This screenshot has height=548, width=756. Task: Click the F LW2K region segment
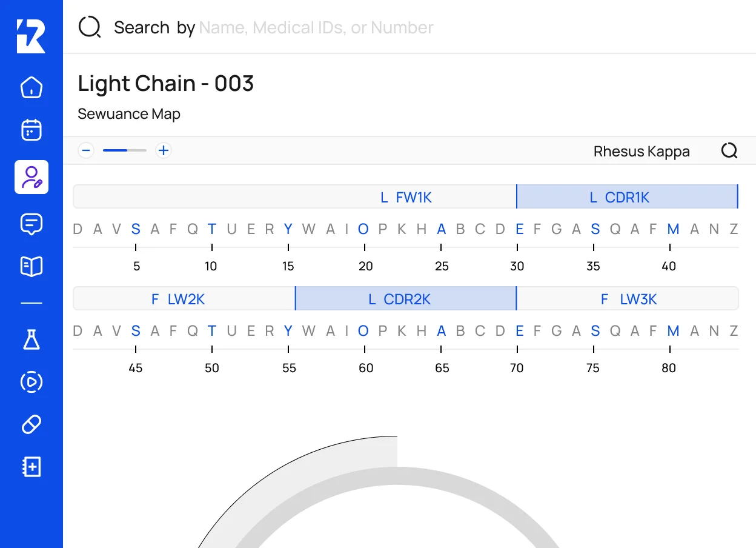coord(184,299)
